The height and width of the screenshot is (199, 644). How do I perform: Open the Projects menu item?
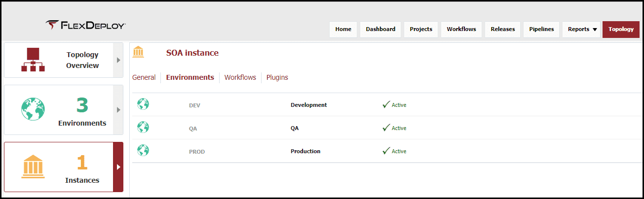(421, 29)
